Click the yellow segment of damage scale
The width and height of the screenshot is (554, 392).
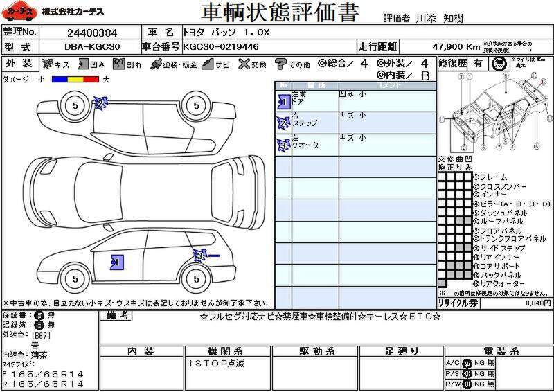(x=75, y=80)
